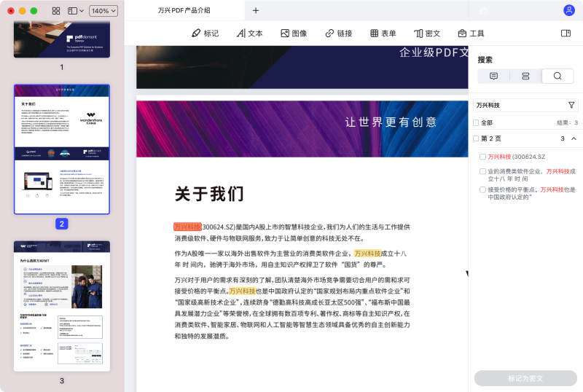Open the 图像 image tool
The height and width of the screenshot is (392, 583).
click(x=294, y=34)
